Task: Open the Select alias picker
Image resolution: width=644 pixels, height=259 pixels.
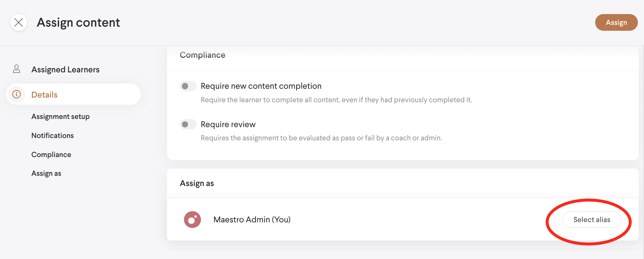Action: (591, 220)
